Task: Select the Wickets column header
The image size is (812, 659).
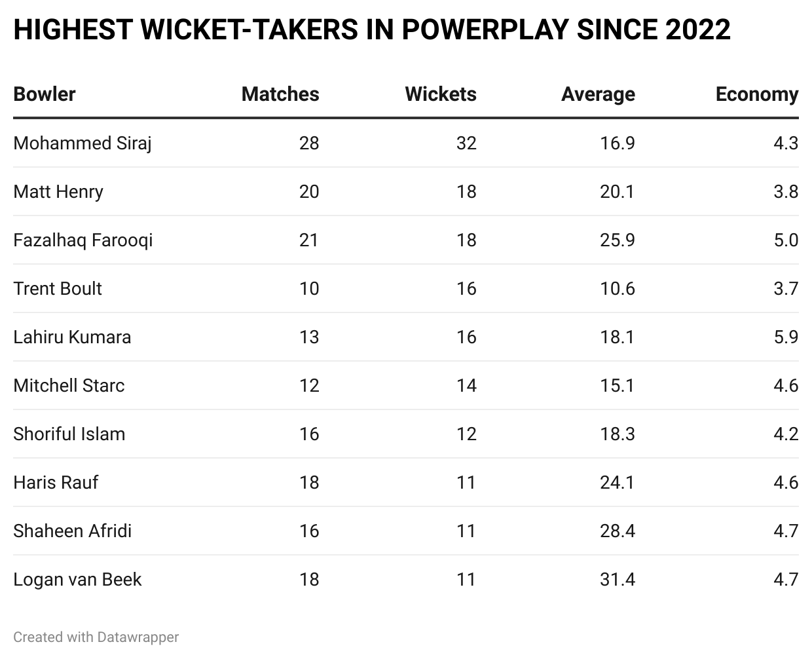Action: pos(441,94)
